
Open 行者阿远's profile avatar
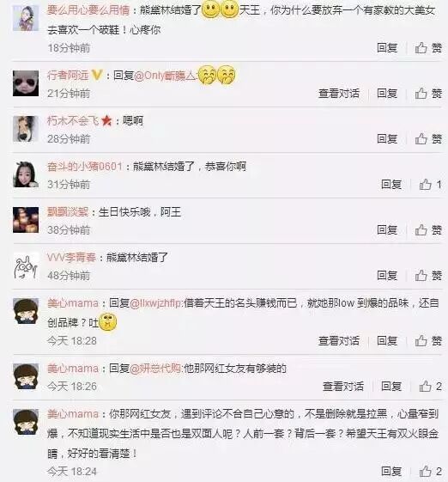tap(26, 83)
